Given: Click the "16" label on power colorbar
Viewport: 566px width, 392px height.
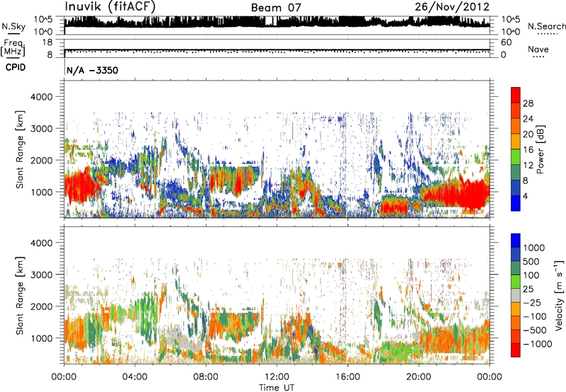Looking at the screenshot, I should click(x=528, y=150).
